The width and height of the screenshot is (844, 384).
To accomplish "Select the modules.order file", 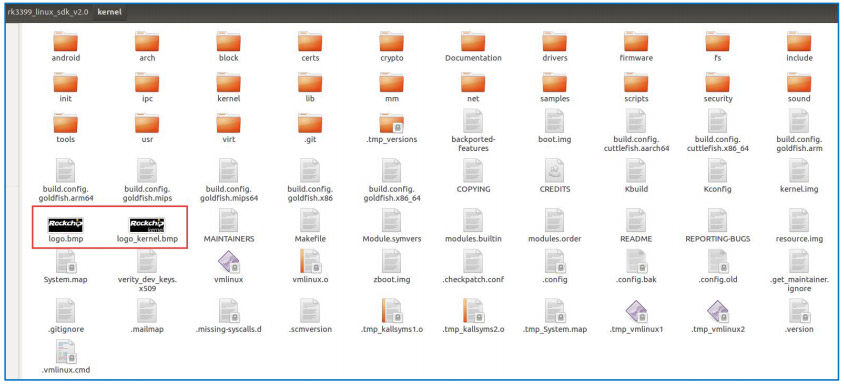I will [x=554, y=220].
